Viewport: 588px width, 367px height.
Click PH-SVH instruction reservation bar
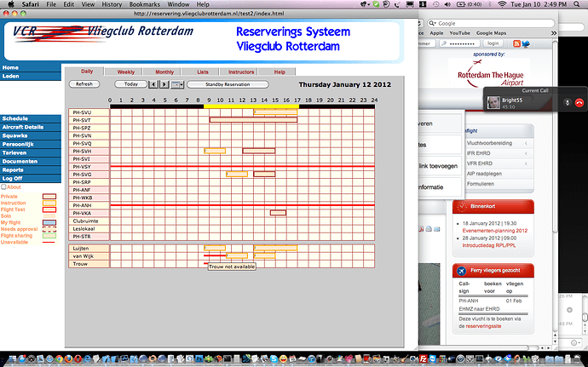click(x=215, y=151)
